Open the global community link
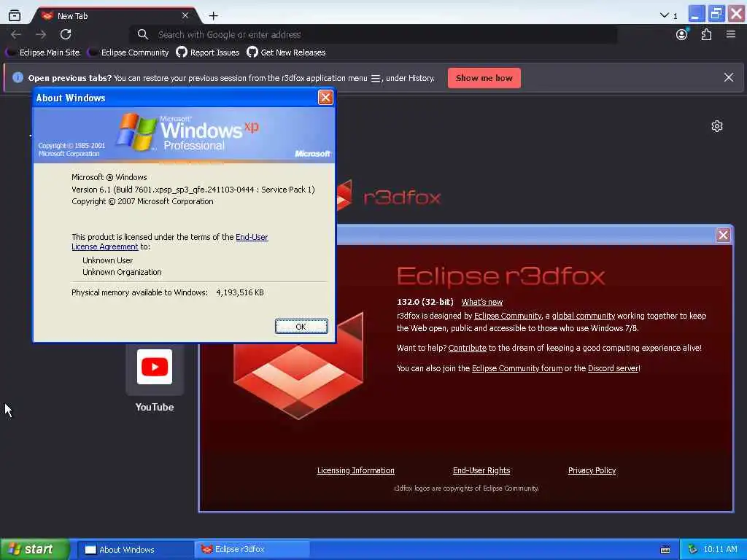This screenshot has height=560, width=747. (x=583, y=316)
